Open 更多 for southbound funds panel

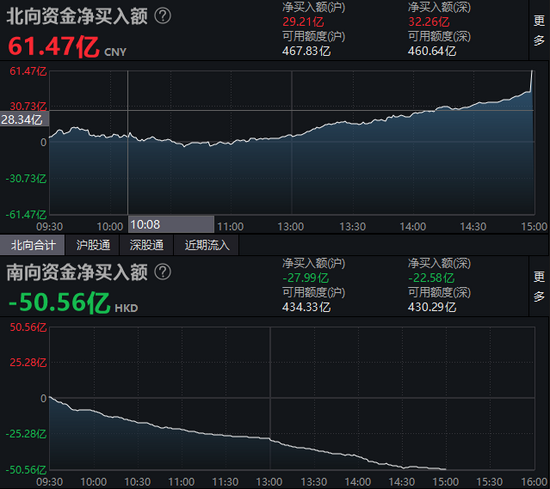(539, 287)
